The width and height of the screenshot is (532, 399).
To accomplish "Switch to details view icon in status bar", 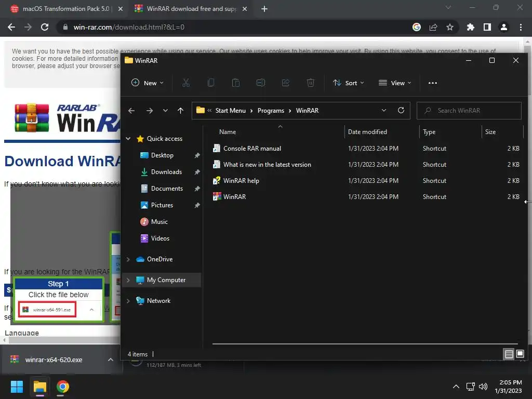I will [509, 354].
